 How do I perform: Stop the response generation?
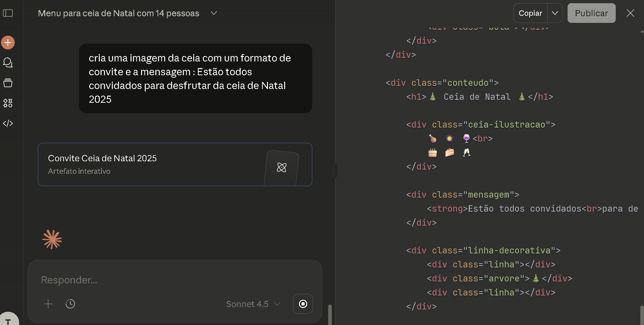pyautogui.click(x=303, y=304)
